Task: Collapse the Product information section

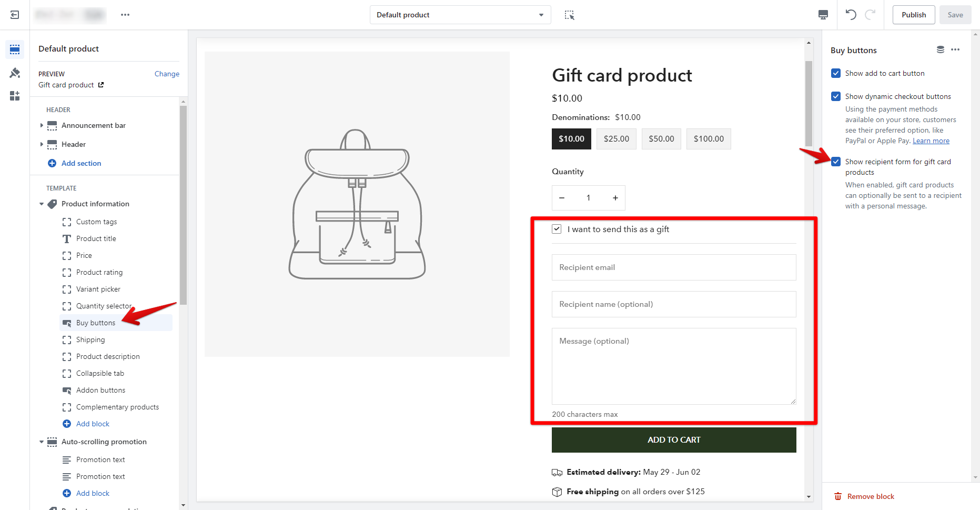Action: click(42, 204)
